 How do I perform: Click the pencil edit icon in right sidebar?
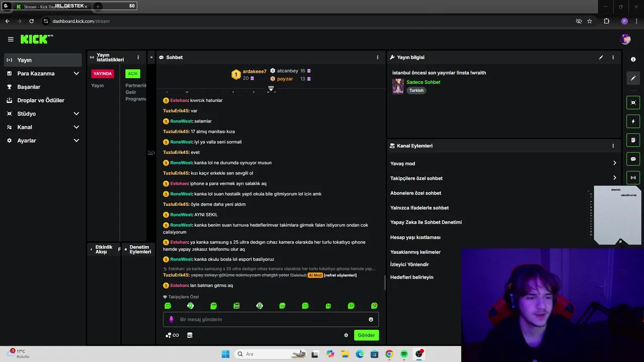pos(633,78)
